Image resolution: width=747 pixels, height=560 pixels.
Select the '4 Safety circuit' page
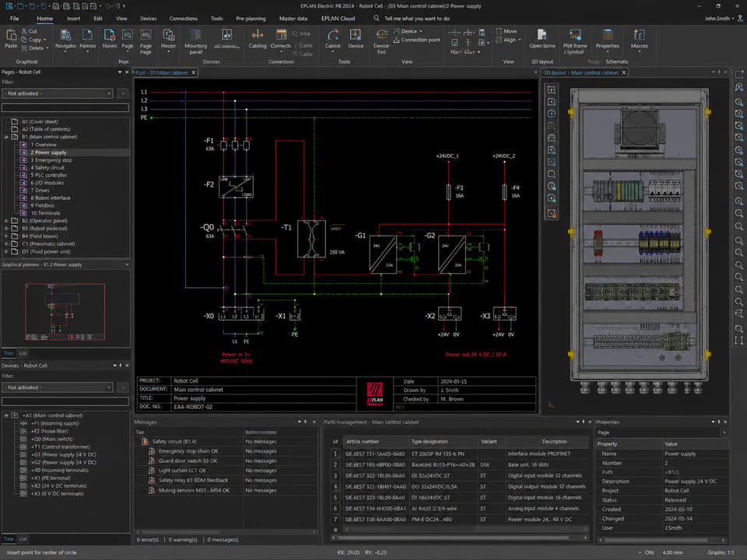[x=47, y=168]
